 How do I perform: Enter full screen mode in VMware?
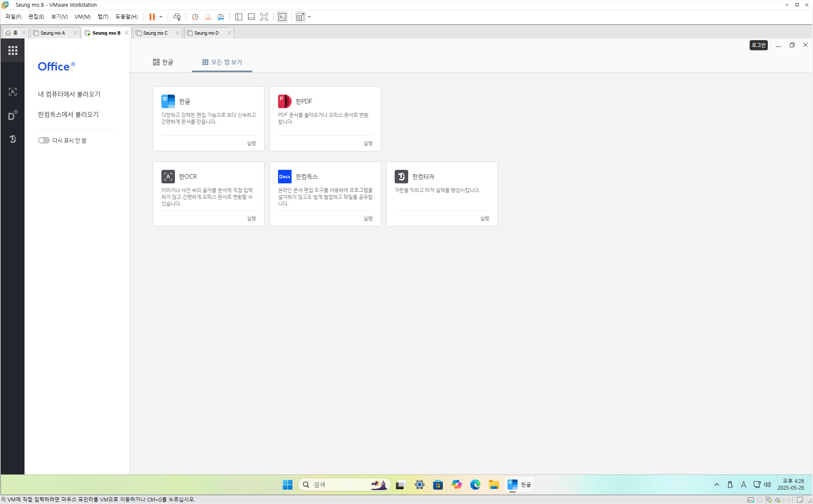click(x=264, y=17)
